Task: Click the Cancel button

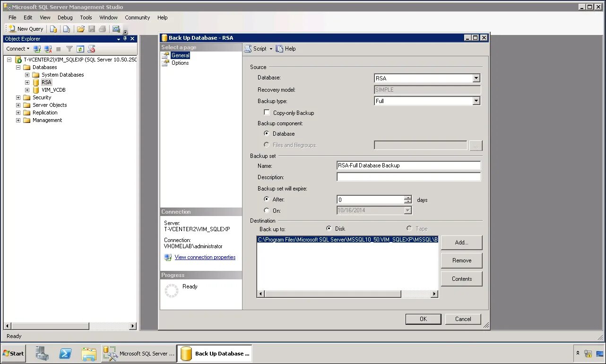Action: click(463, 319)
